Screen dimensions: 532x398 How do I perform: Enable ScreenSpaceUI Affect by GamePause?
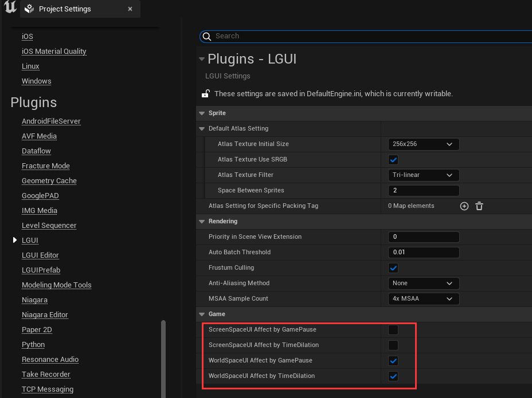click(393, 330)
